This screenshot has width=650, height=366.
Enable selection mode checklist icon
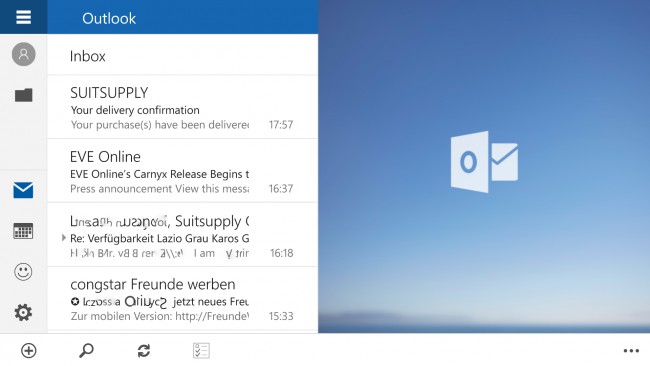[x=201, y=351]
